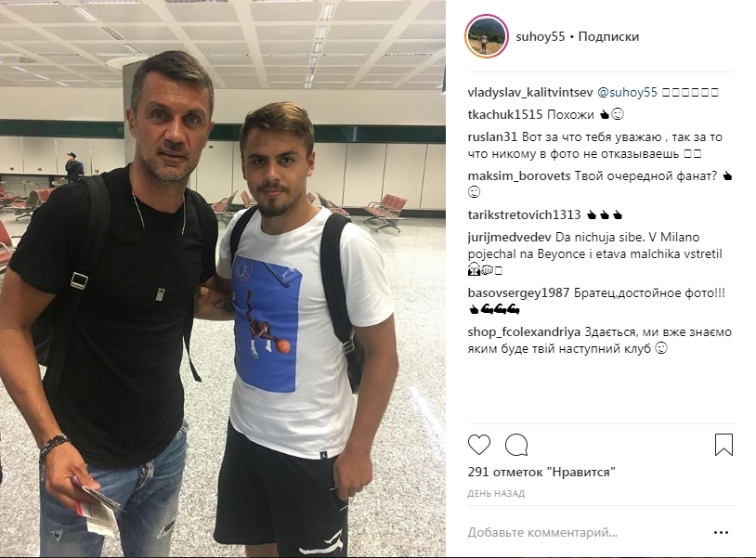Open the tarikstretovich1313 user page
This screenshot has height=558, width=756.
pos(524,214)
